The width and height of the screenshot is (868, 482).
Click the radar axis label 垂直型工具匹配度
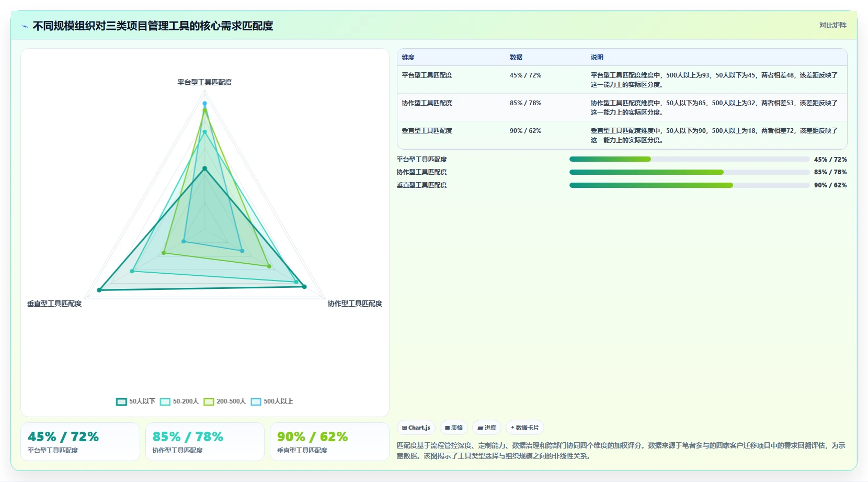point(54,304)
